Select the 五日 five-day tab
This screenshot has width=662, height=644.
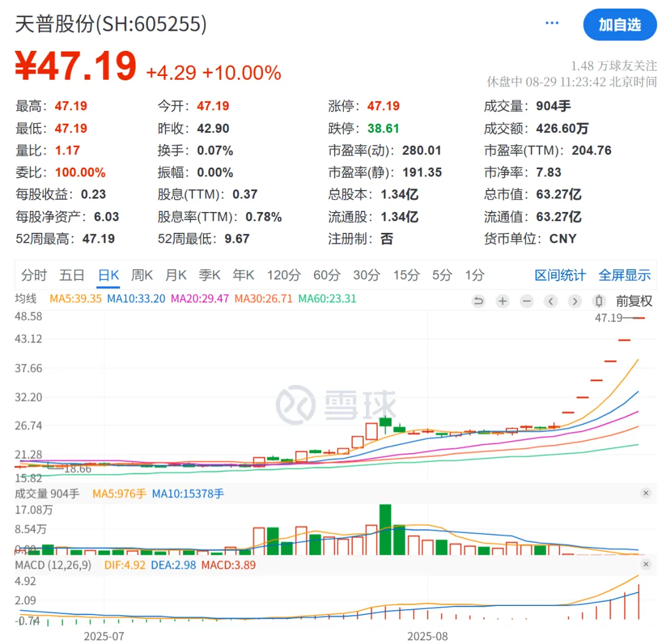[72, 275]
